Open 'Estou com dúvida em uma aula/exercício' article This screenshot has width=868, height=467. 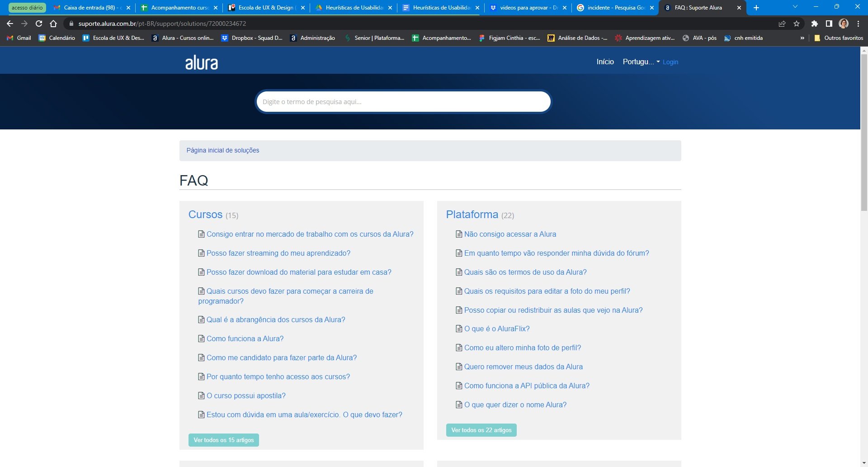304,415
